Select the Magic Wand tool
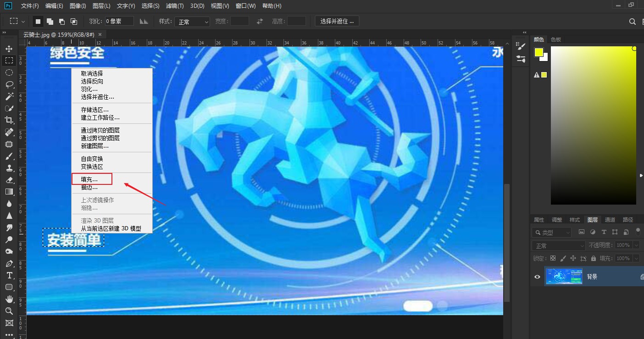Screen dimensions: 644x339 [x=9, y=96]
